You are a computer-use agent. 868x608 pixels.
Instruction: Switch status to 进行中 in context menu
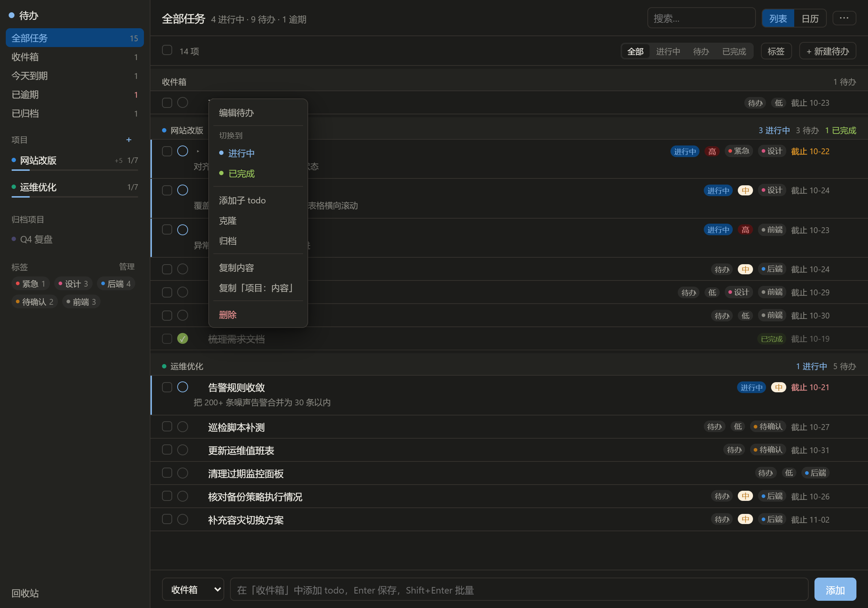[x=258, y=153]
